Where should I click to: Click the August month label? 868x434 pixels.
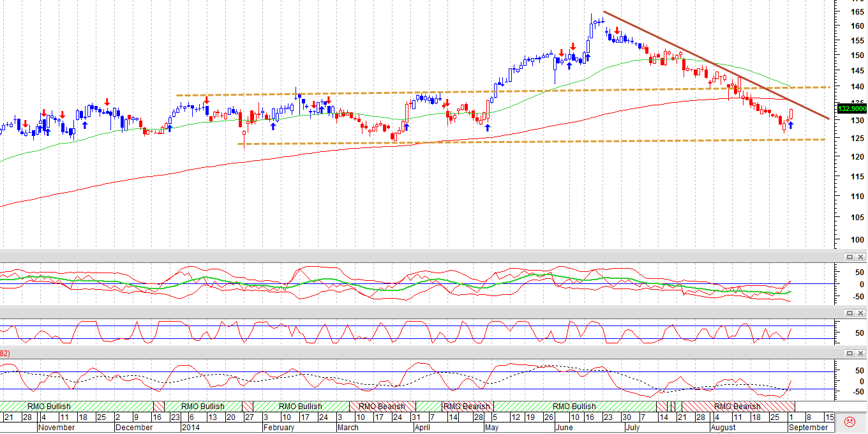(x=723, y=428)
